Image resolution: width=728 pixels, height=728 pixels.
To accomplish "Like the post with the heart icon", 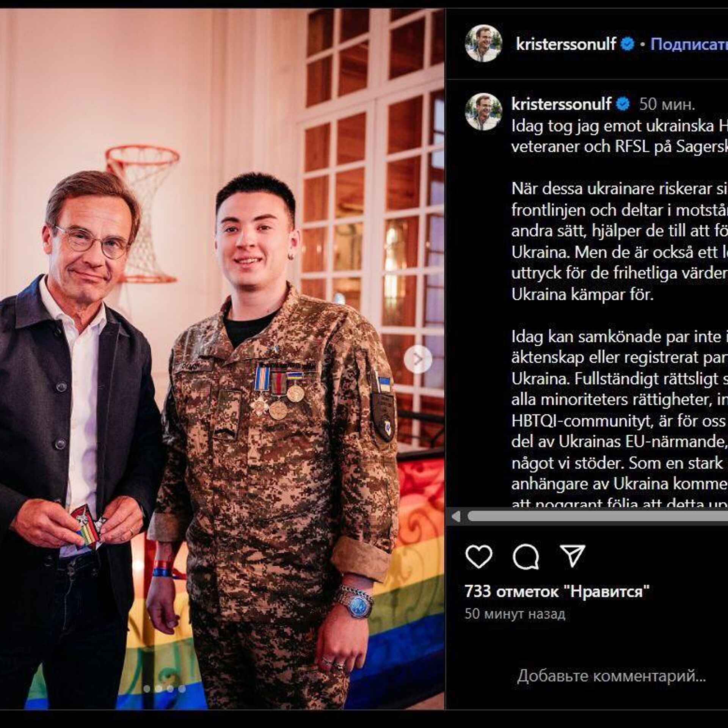I will click(x=479, y=556).
